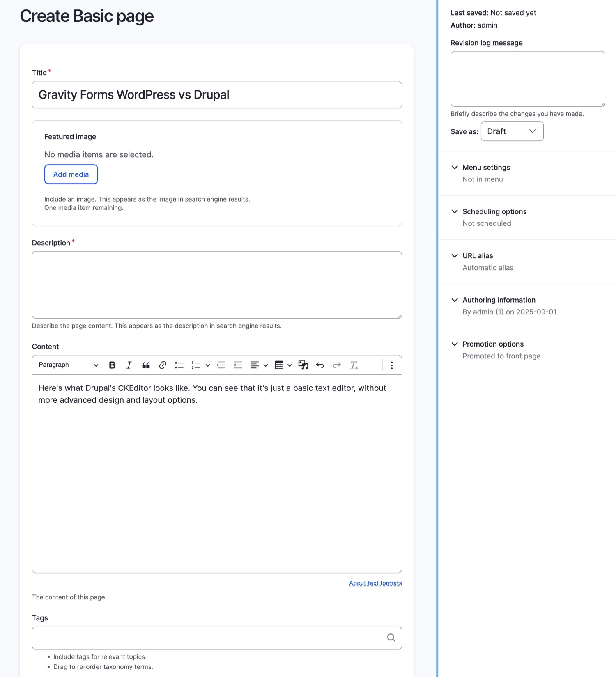Expand the Promotion options section

(x=493, y=344)
